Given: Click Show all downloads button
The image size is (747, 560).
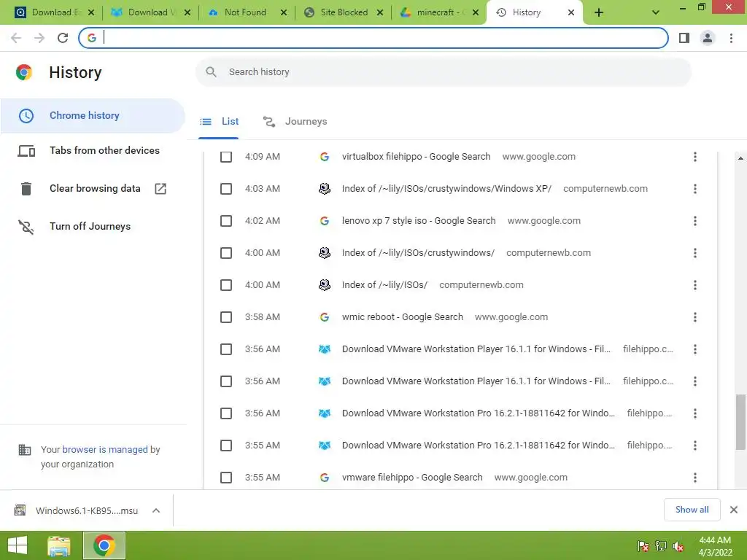Looking at the screenshot, I should click(692, 510).
